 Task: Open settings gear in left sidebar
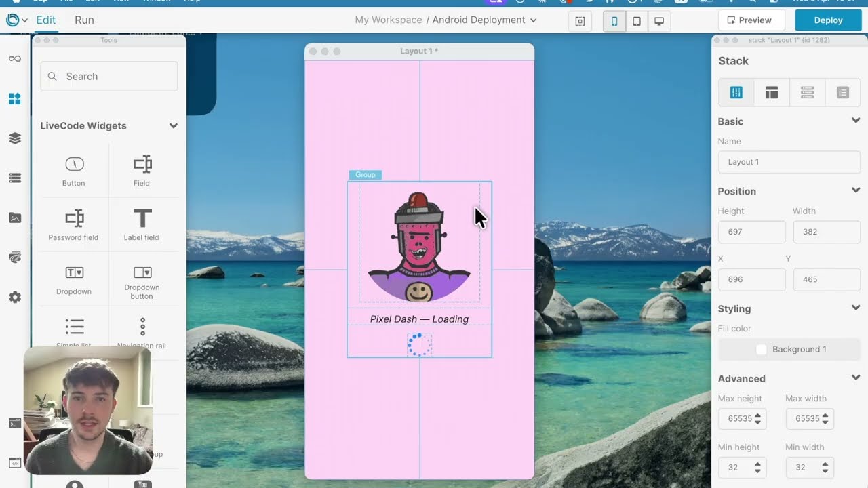point(15,298)
